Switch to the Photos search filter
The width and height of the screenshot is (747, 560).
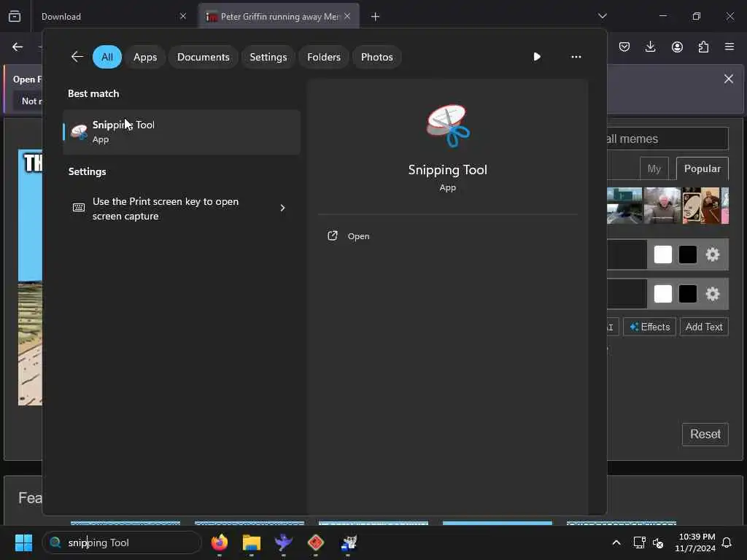pyautogui.click(x=377, y=57)
